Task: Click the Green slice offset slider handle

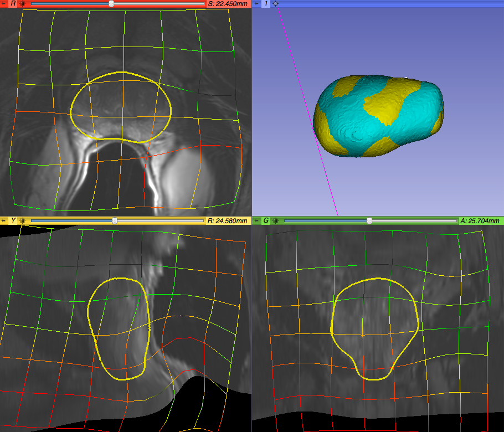Action: [x=369, y=220]
